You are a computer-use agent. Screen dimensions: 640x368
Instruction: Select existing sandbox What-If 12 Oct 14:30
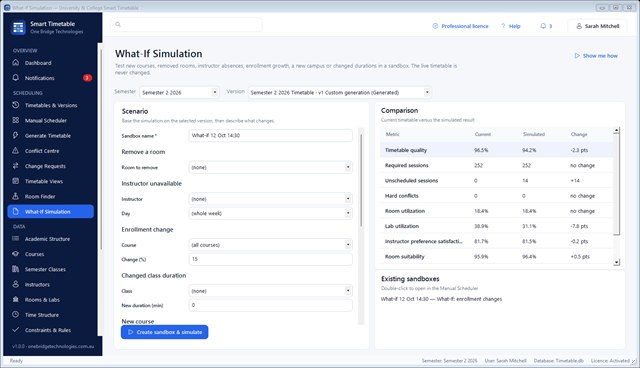coord(441,299)
